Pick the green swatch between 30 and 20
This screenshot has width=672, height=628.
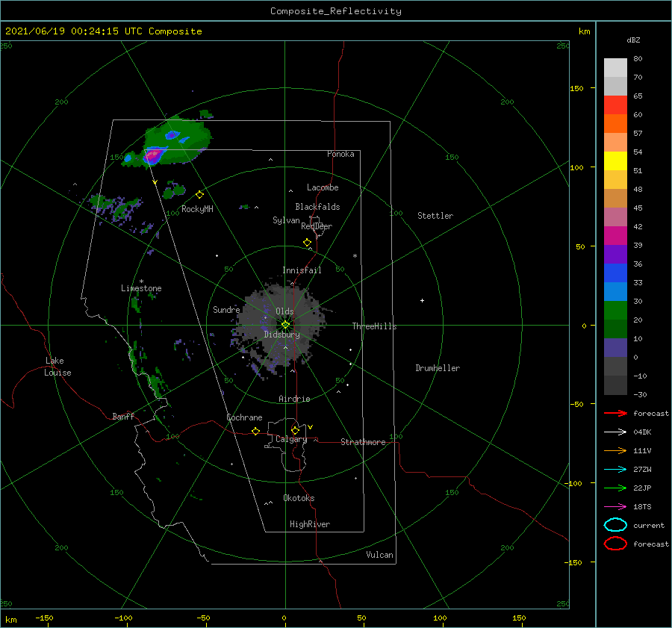(615, 311)
